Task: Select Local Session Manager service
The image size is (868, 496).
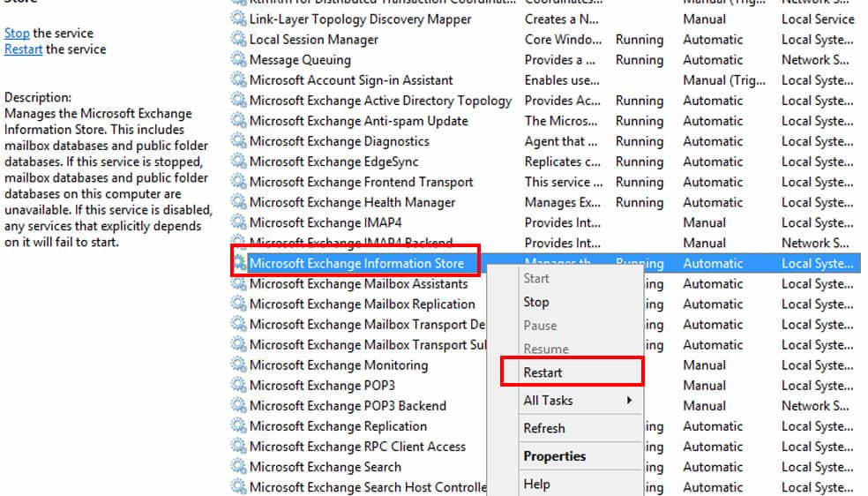Action: tap(314, 40)
